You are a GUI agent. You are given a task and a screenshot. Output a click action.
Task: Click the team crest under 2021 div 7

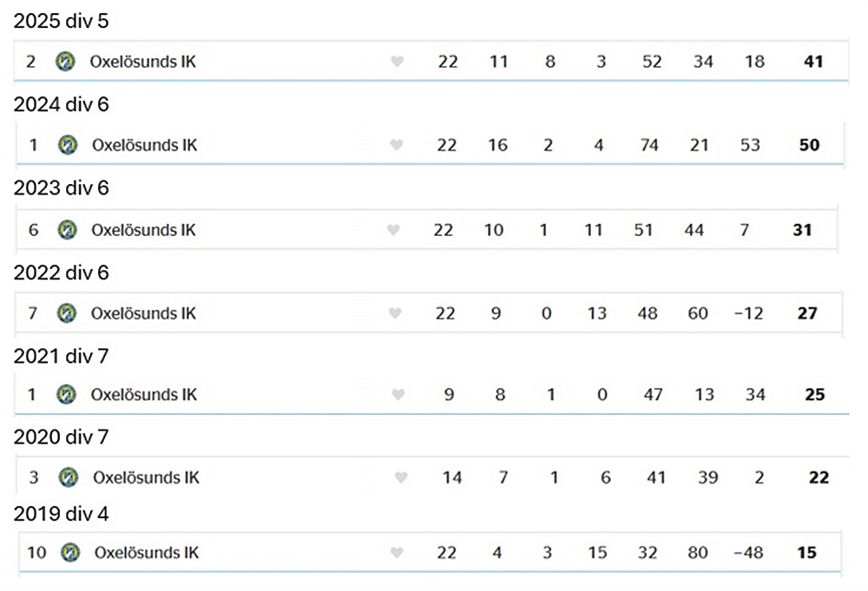point(66,395)
